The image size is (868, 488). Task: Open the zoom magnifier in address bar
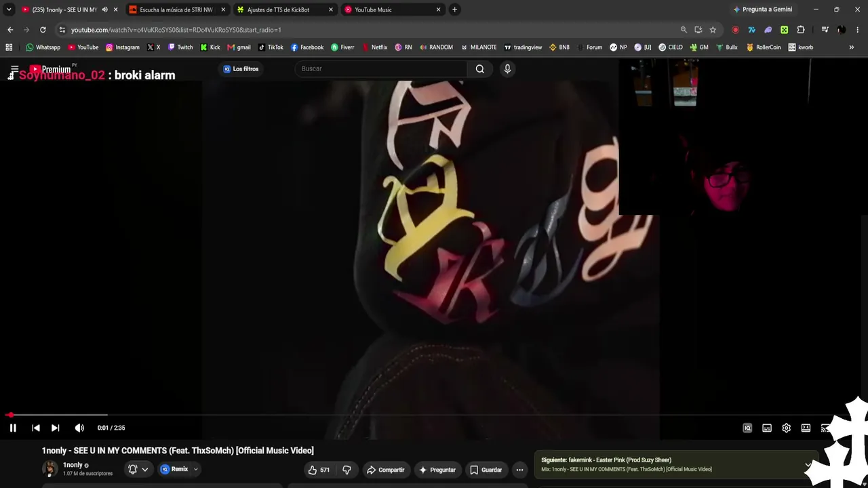[684, 30]
